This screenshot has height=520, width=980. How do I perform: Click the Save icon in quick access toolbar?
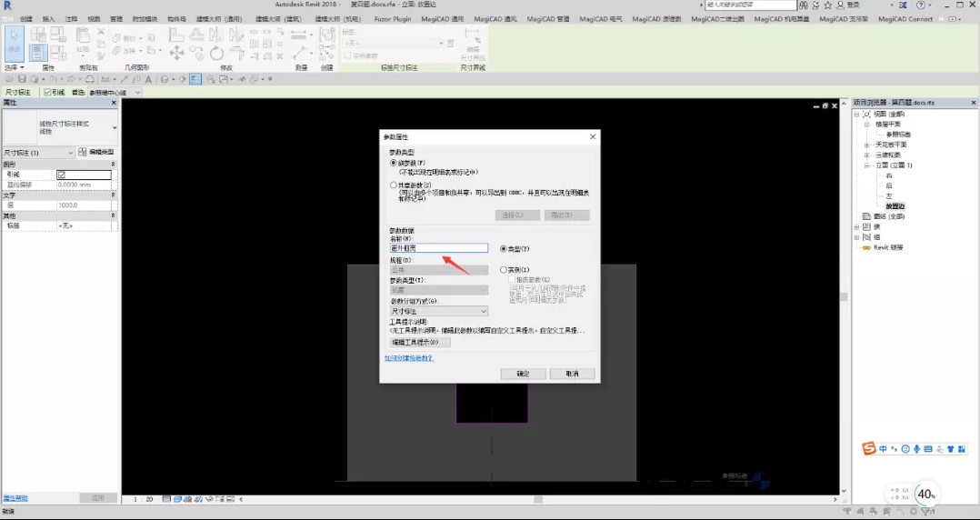pyautogui.click(x=22, y=79)
